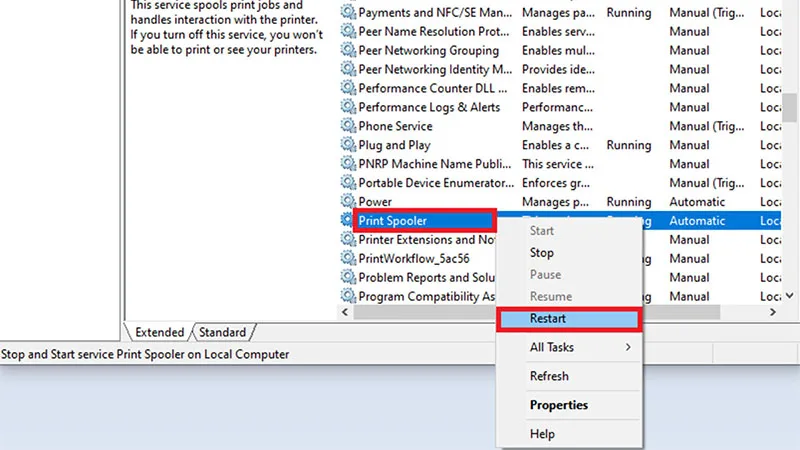Click the Running status of Plug and Play
Image resolution: width=800 pixels, height=450 pixels.
click(x=629, y=145)
